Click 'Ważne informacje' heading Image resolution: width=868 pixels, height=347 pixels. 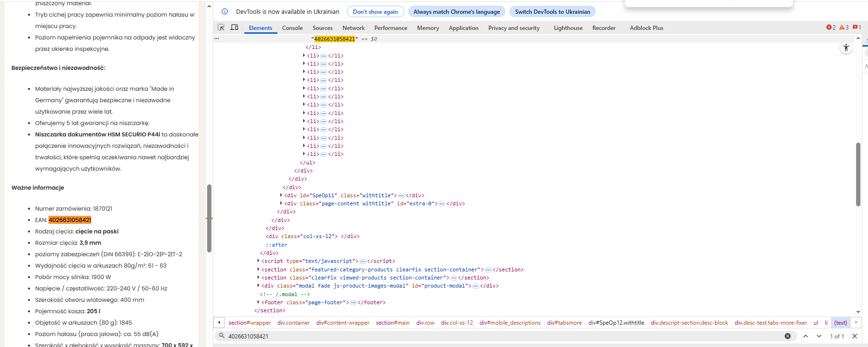pyautogui.click(x=38, y=188)
